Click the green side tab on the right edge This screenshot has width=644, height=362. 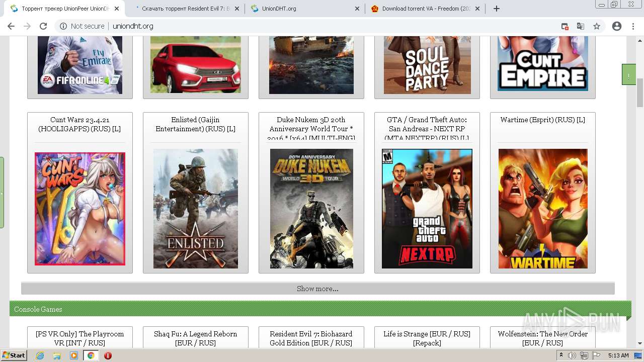(x=629, y=74)
